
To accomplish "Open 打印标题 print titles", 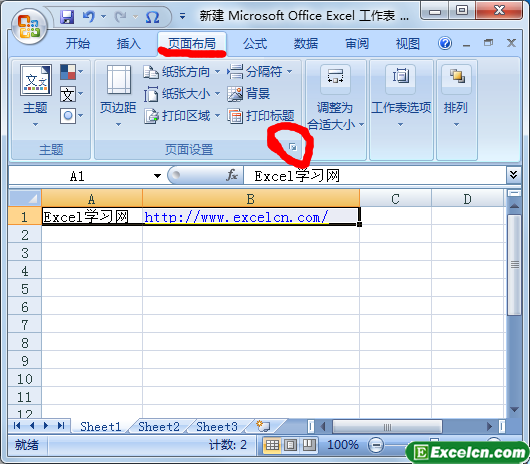I will click(x=261, y=116).
